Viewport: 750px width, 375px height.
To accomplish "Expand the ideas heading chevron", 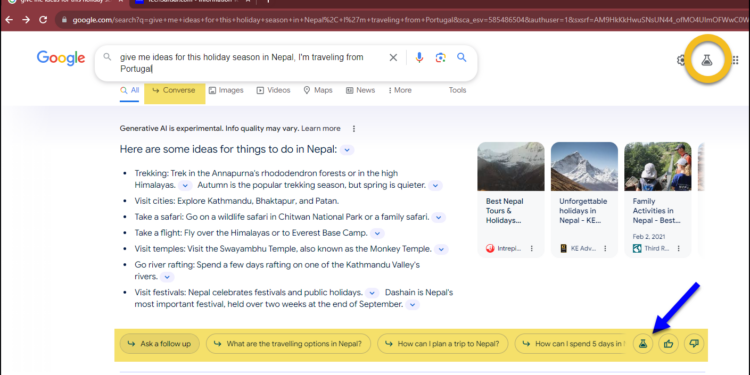I will 348,150.
